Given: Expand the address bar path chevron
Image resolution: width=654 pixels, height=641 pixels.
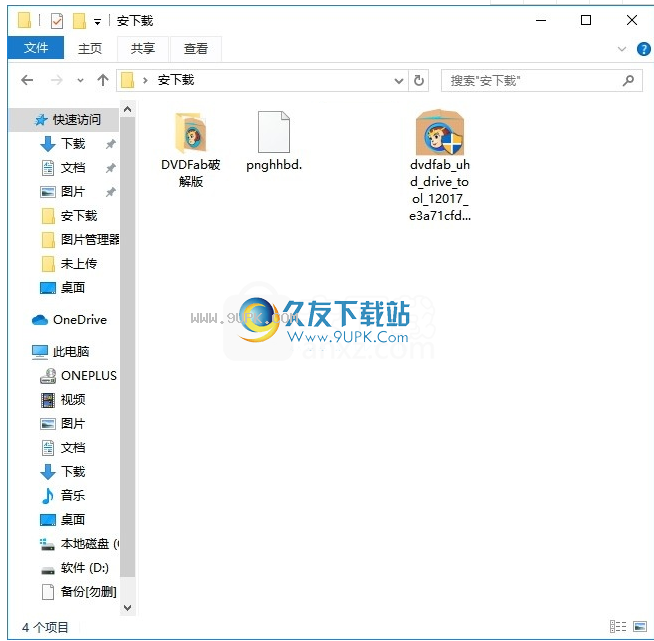Looking at the screenshot, I should pos(145,80).
